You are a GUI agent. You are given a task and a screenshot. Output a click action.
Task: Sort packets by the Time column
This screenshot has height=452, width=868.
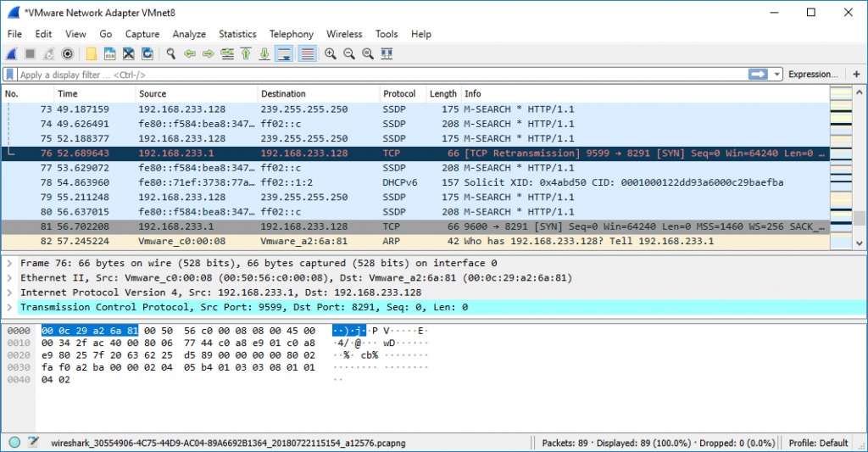tap(95, 93)
